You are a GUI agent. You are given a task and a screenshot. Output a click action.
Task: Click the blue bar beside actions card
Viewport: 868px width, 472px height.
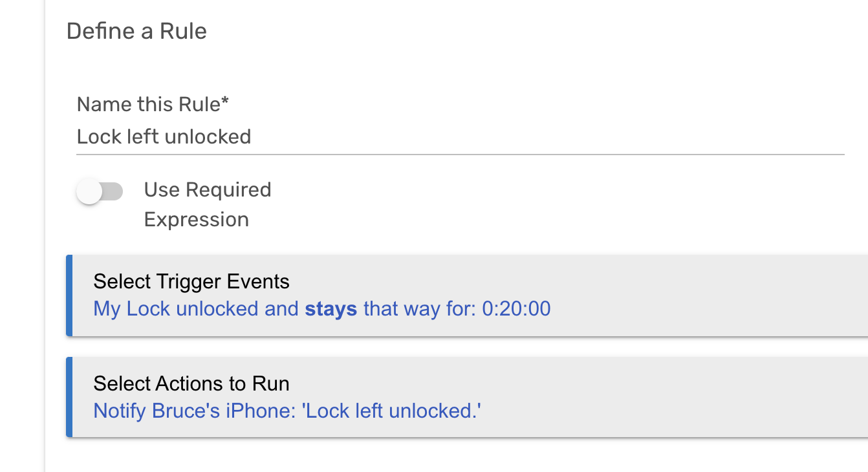pos(69,397)
